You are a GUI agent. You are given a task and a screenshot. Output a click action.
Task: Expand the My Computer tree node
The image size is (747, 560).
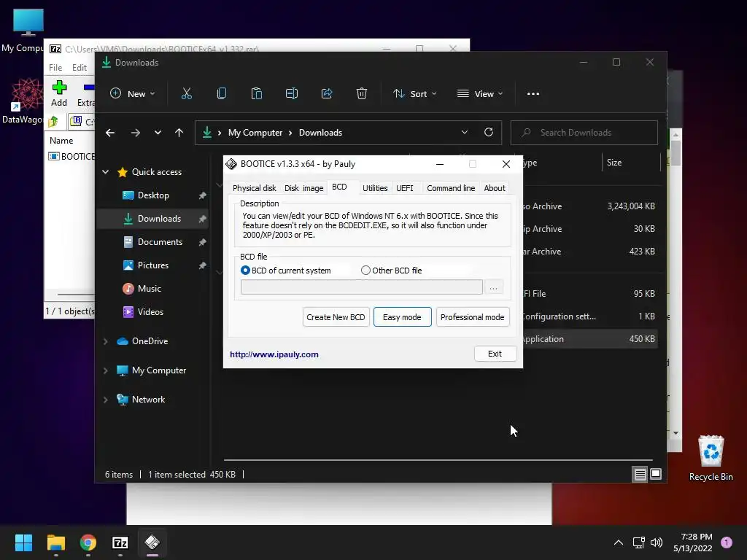(106, 370)
